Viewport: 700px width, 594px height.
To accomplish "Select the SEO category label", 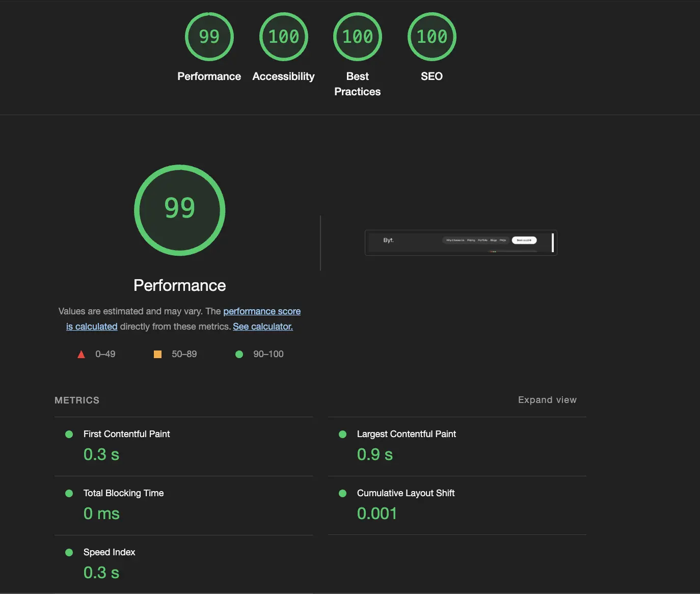I will coord(432,76).
